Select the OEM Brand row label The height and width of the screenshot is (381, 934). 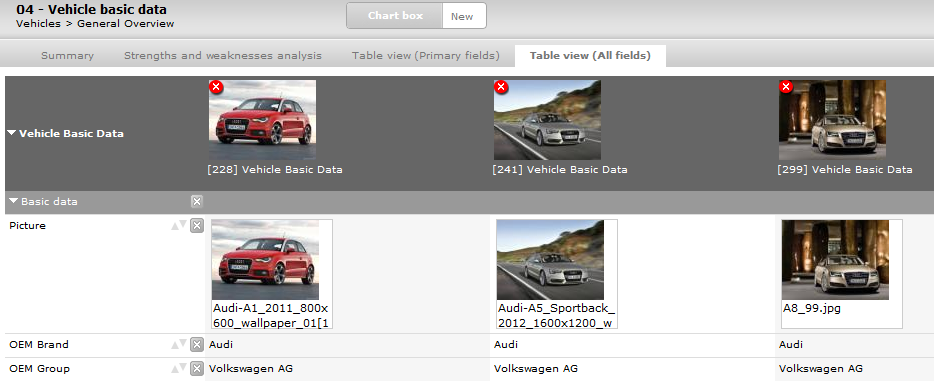[x=39, y=345]
